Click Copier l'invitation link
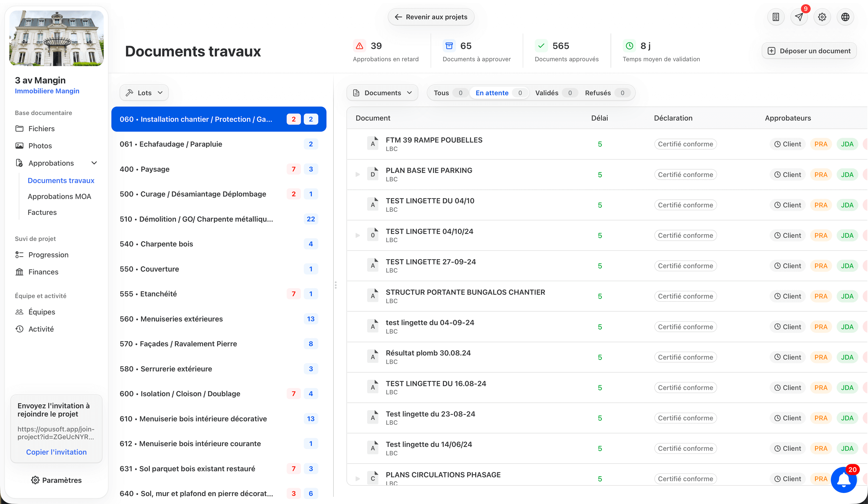 coord(56,452)
